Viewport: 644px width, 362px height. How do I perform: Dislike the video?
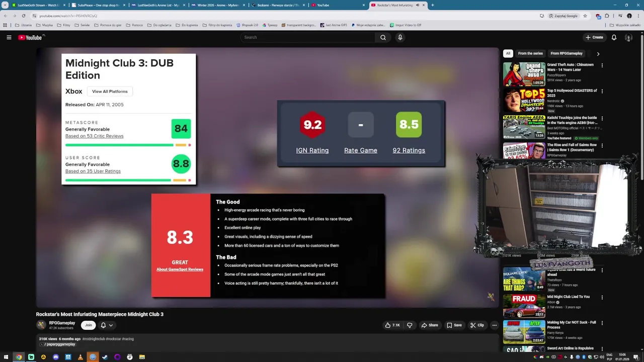point(410,325)
